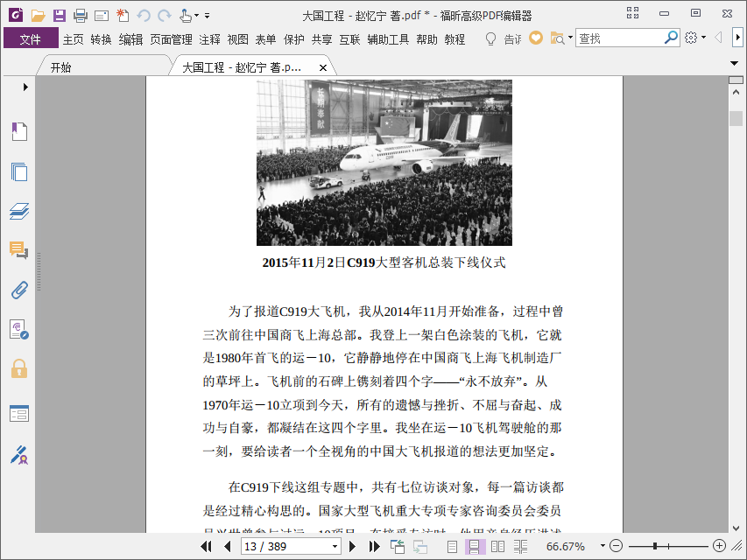Open the 帮助 ribbon tab

point(426,39)
